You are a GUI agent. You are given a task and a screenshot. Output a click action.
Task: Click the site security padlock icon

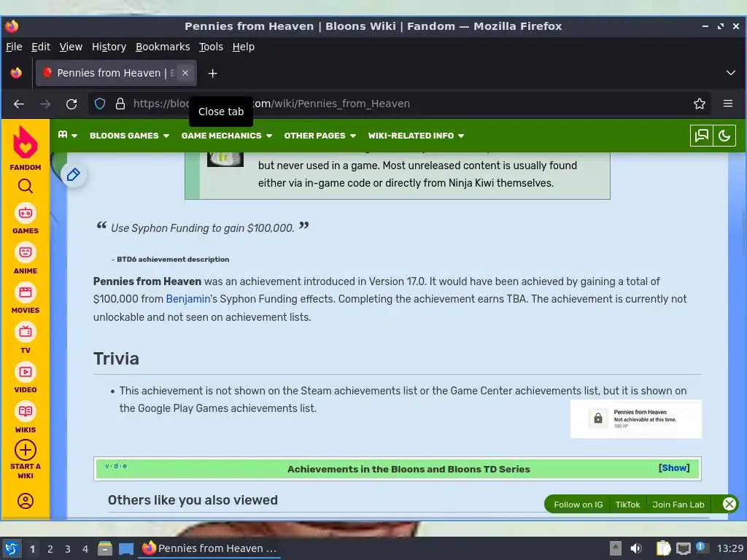click(x=120, y=104)
